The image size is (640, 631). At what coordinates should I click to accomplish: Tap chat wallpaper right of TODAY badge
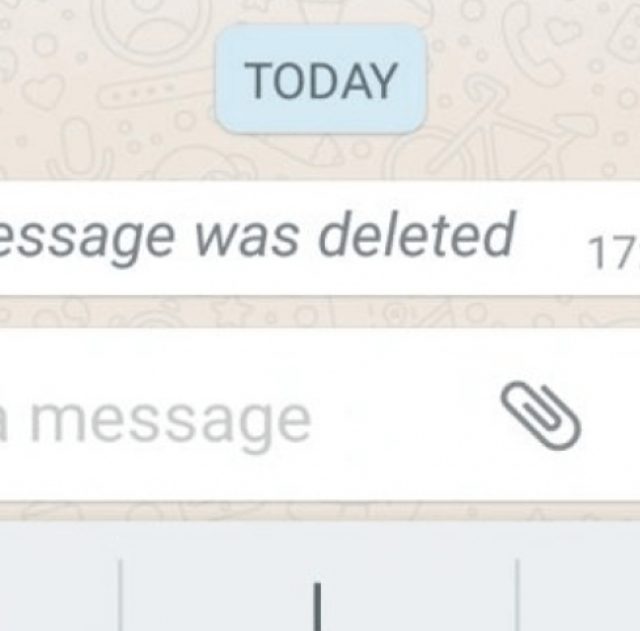[x=531, y=82]
